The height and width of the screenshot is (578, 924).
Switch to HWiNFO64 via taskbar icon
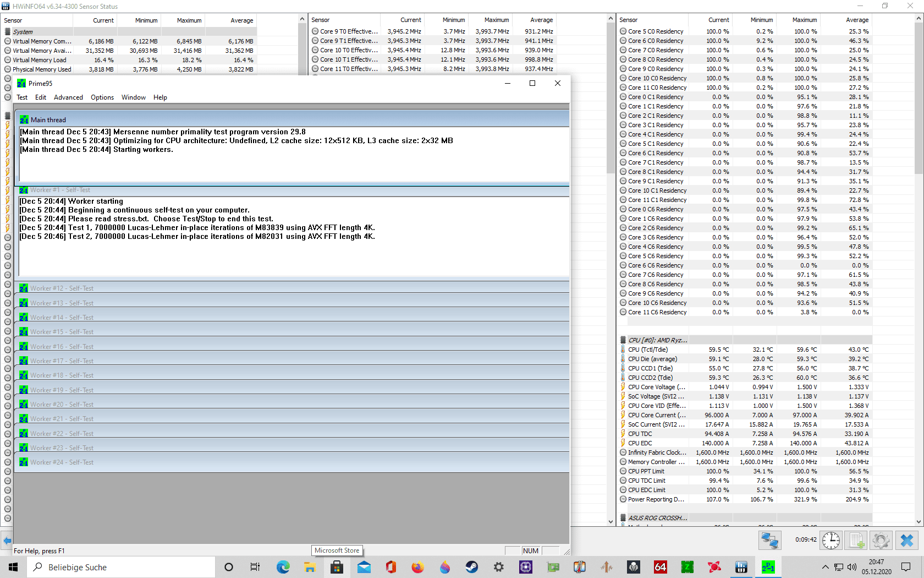tap(741, 567)
